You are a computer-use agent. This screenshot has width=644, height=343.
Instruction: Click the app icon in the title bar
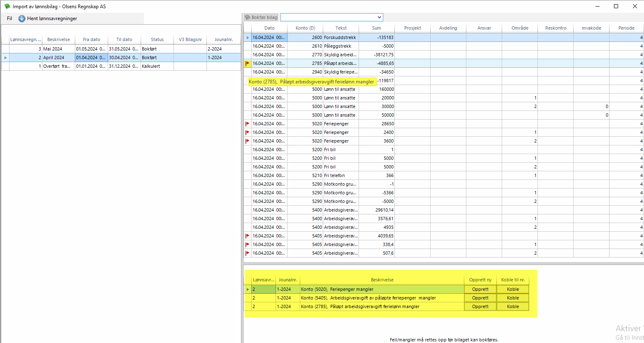click(x=7, y=6)
